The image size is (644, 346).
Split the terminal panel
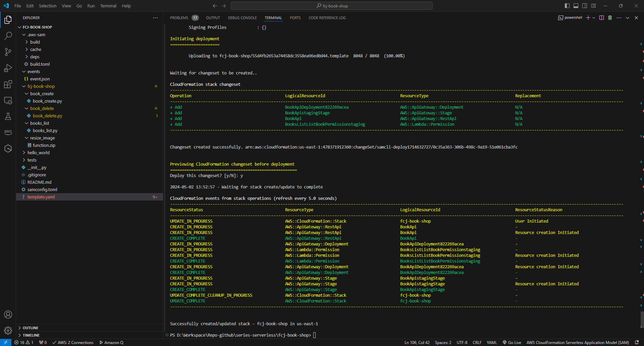click(x=602, y=18)
